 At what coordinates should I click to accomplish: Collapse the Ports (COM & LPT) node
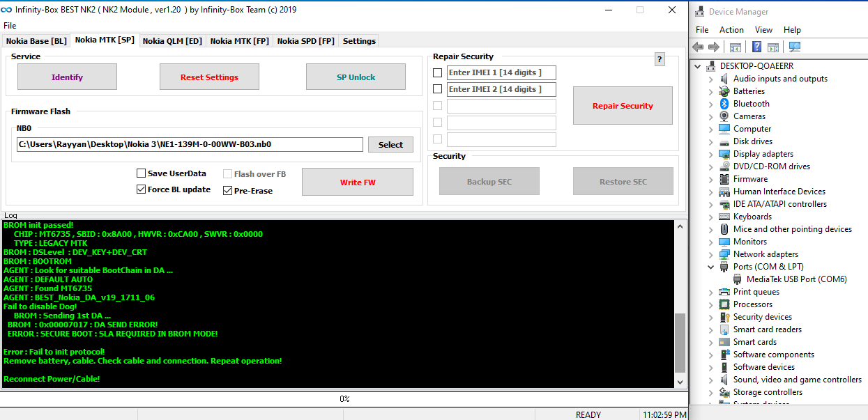(x=711, y=267)
